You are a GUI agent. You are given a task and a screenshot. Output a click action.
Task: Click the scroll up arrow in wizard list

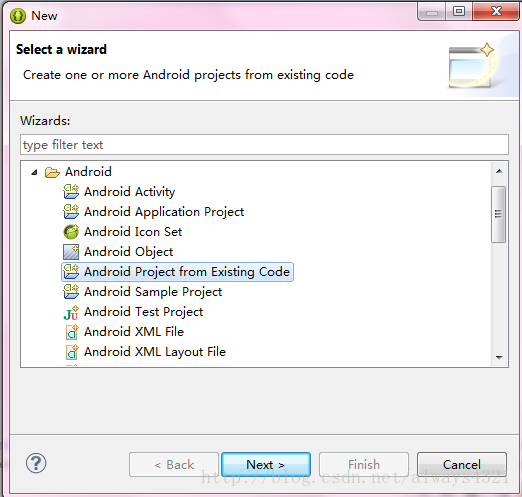pyautogui.click(x=499, y=171)
